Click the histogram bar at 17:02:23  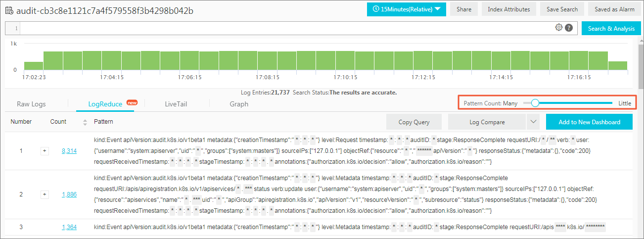pyautogui.click(x=34, y=66)
